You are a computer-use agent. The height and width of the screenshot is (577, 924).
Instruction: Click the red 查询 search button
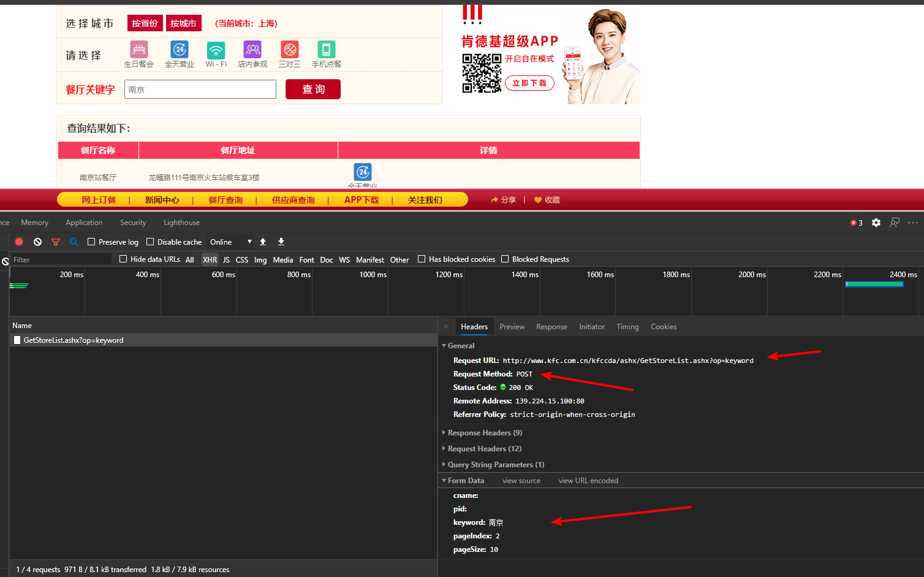click(313, 89)
